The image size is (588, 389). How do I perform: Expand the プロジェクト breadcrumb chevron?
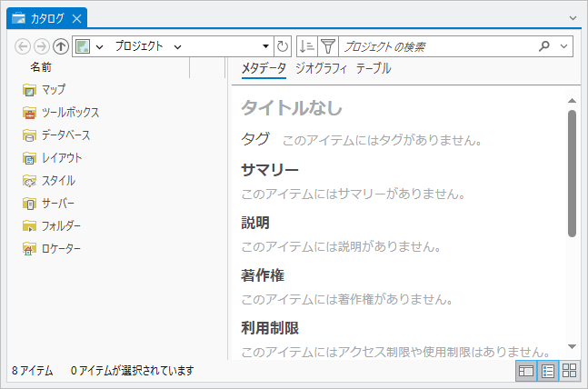tap(177, 45)
